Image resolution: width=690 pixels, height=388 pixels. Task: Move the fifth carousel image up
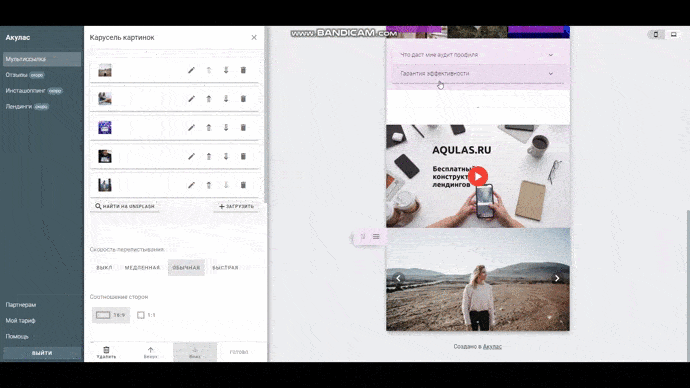tap(209, 185)
